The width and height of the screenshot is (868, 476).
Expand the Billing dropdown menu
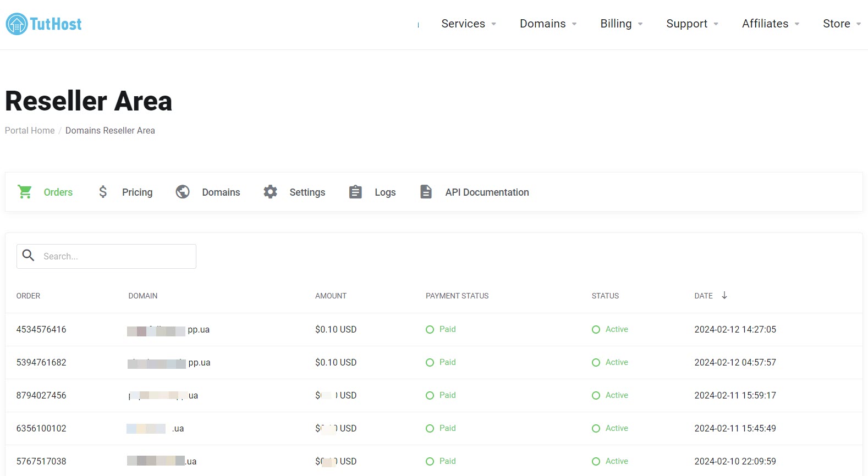click(621, 24)
